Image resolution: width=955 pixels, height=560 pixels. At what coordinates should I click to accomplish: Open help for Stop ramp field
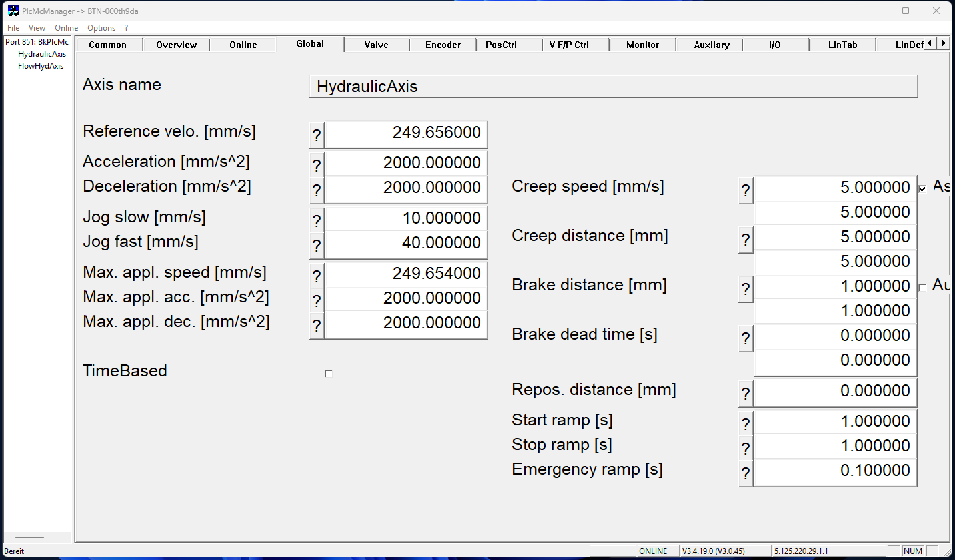(746, 448)
